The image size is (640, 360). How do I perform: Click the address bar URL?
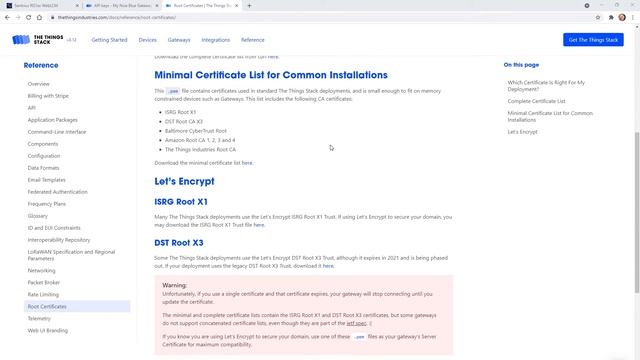117,18
